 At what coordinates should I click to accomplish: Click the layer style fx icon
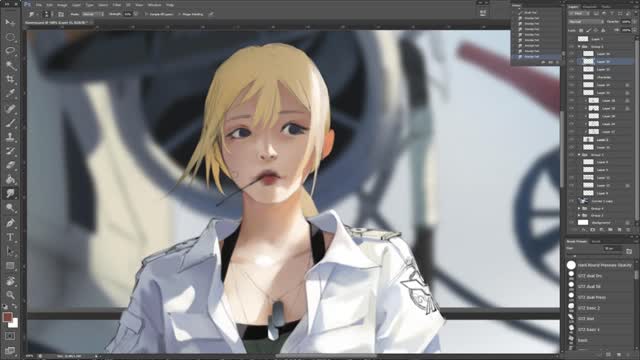[584, 230]
